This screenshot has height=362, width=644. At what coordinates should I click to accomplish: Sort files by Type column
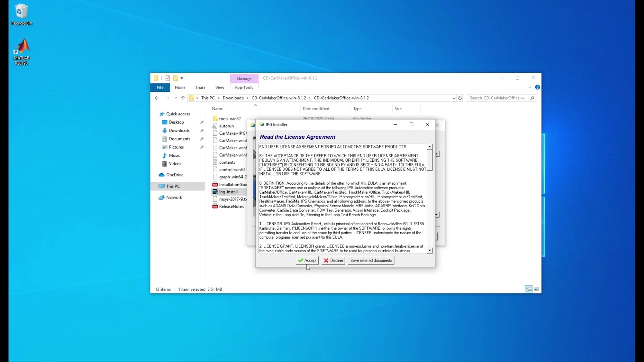pyautogui.click(x=357, y=109)
